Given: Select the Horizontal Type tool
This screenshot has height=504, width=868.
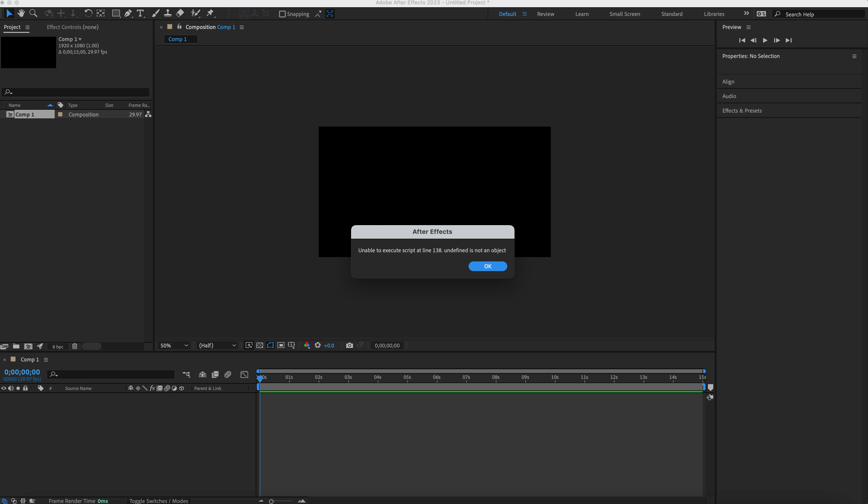Looking at the screenshot, I should (x=140, y=14).
